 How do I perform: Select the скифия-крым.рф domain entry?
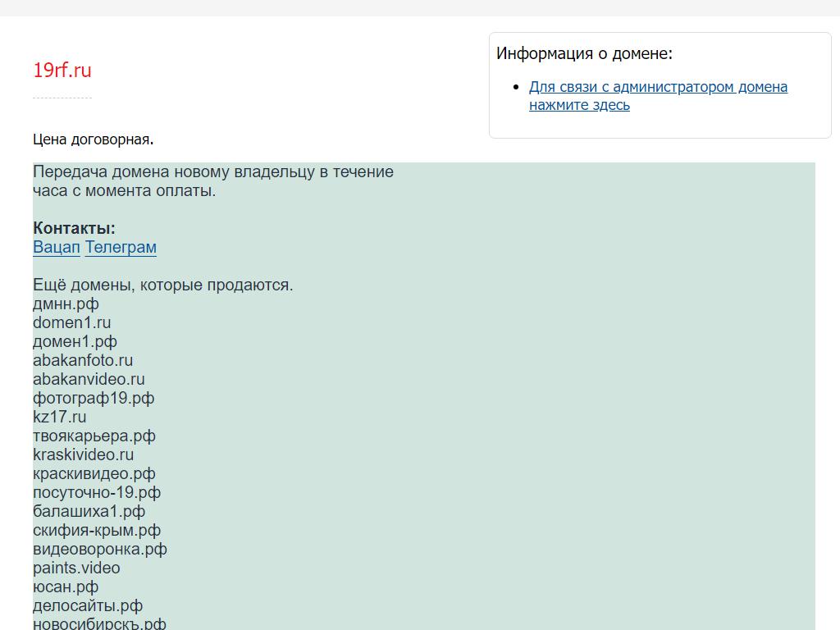click(x=97, y=530)
